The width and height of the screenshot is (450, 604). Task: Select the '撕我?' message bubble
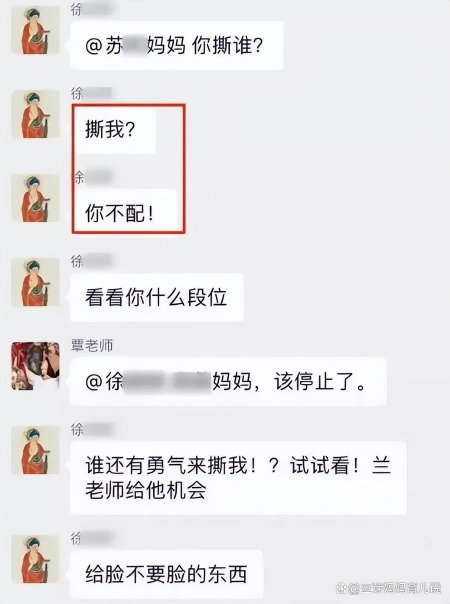(115, 130)
